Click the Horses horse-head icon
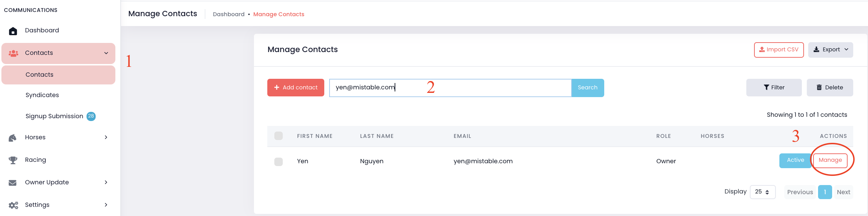Viewport: 868px width, 216px height. pos(13,138)
